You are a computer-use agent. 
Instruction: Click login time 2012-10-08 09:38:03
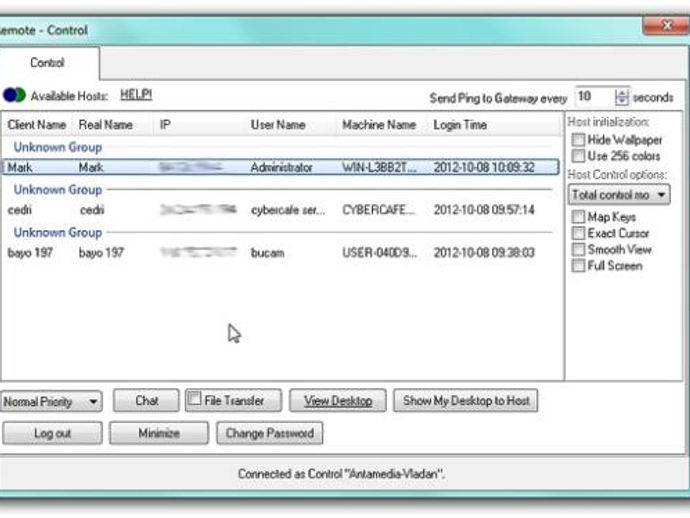(484, 253)
